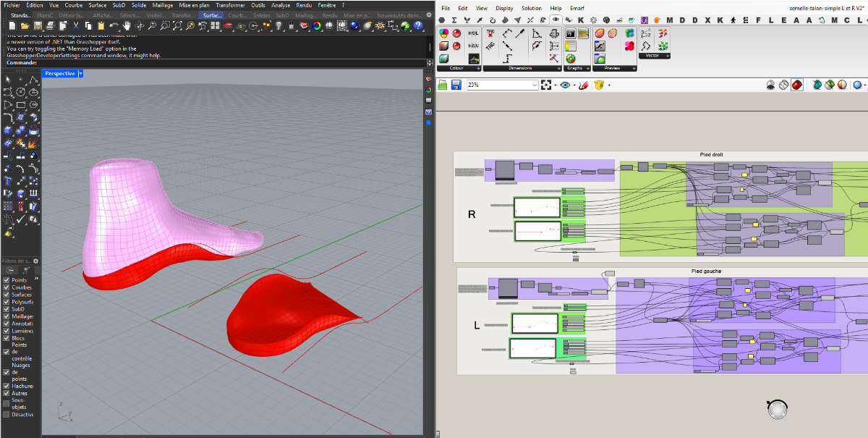
Task: Click the Grasshopper sketch pen icon
Action: (x=584, y=85)
